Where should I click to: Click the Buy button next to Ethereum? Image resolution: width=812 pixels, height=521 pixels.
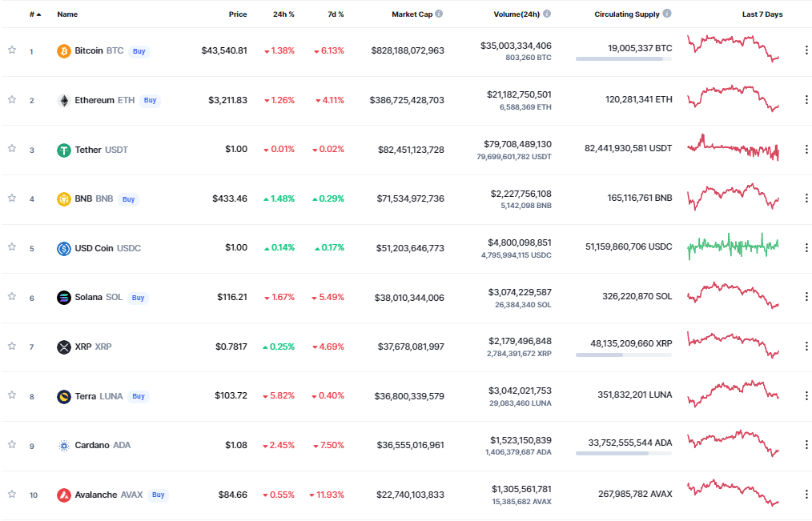[151, 100]
